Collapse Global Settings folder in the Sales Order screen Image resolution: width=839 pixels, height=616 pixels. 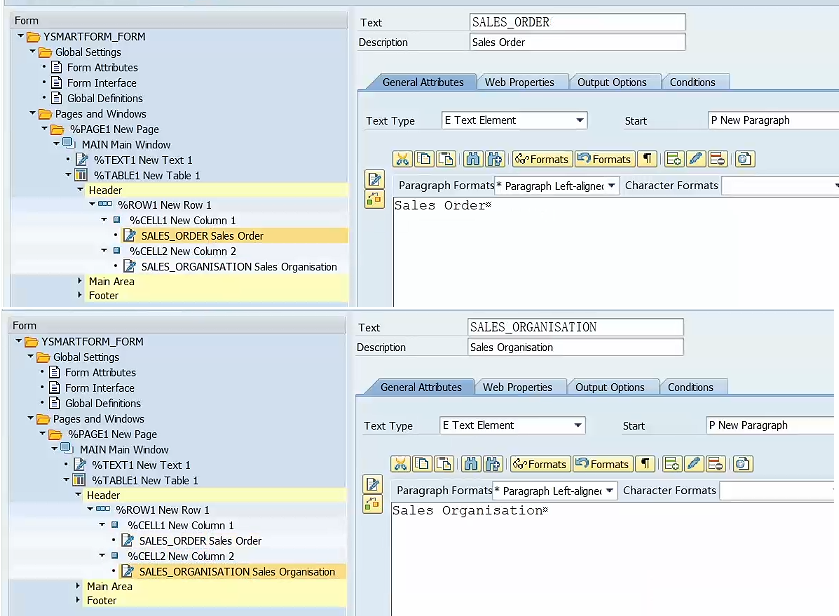click(33, 52)
